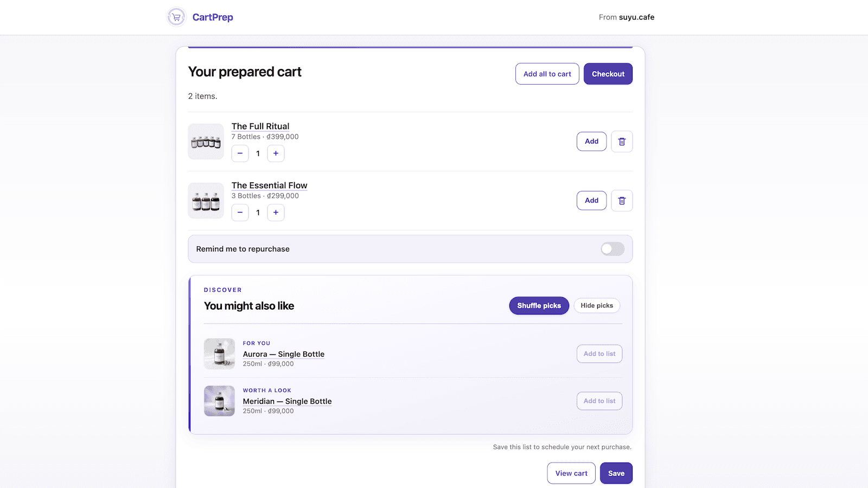Image resolution: width=868 pixels, height=488 pixels.
Task: Add The Full Ritual to cart
Action: (591, 142)
